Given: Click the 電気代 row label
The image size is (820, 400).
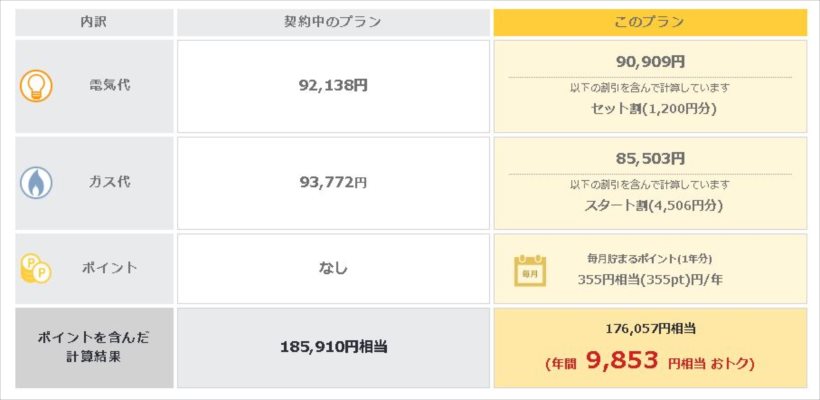Looking at the screenshot, I should point(109,86).
